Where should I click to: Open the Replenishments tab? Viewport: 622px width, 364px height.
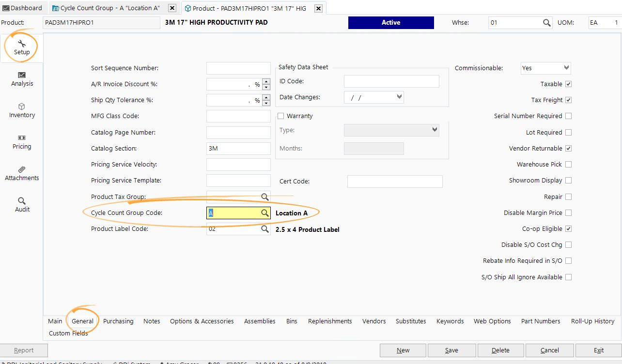[x=330, y=321]
